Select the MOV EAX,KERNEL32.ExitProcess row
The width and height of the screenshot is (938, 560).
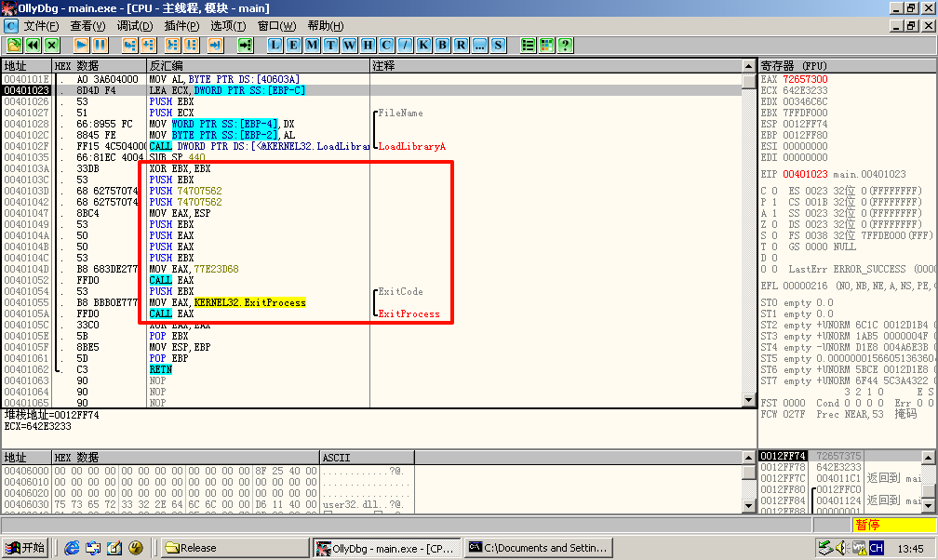pyautogui.click(x=371, y=302)
